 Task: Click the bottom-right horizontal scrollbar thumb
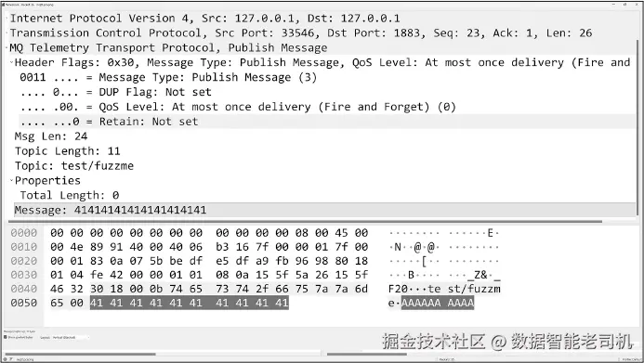[x=367, y=354]
